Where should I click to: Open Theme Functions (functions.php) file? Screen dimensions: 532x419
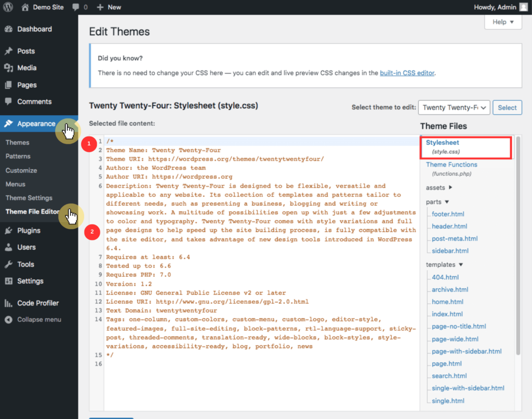(451, 169)
